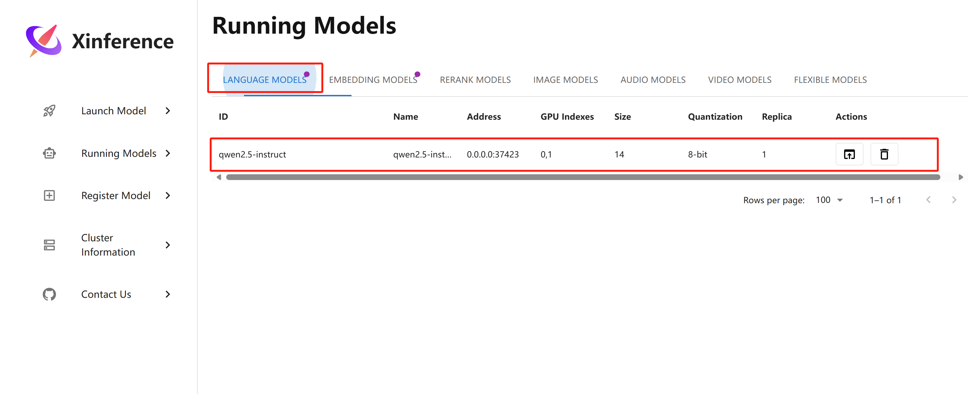The image size is (980, 394).
Task: Switch to the Rerank Models tab
Action: pyautogui.click(x=475, y=80)
